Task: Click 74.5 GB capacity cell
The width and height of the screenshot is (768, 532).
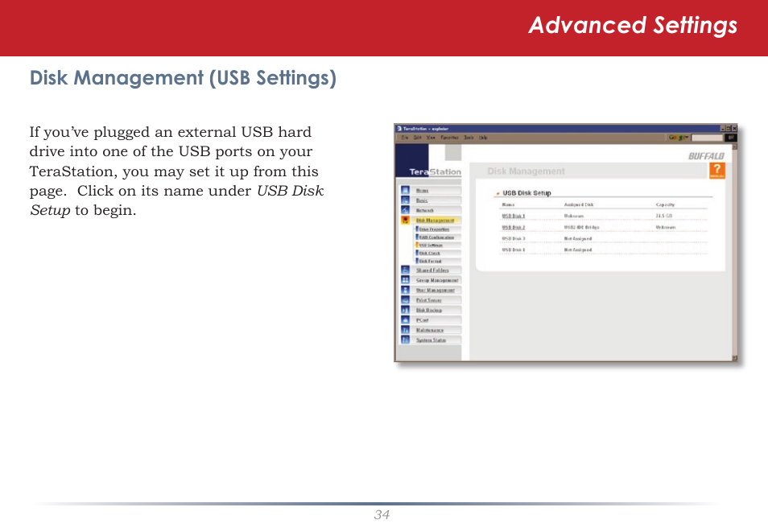Action: point(664,216)
